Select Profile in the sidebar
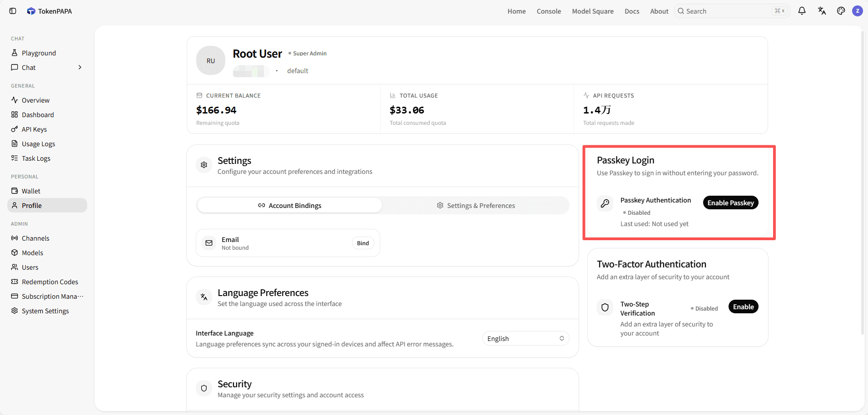 coord(47,205)
